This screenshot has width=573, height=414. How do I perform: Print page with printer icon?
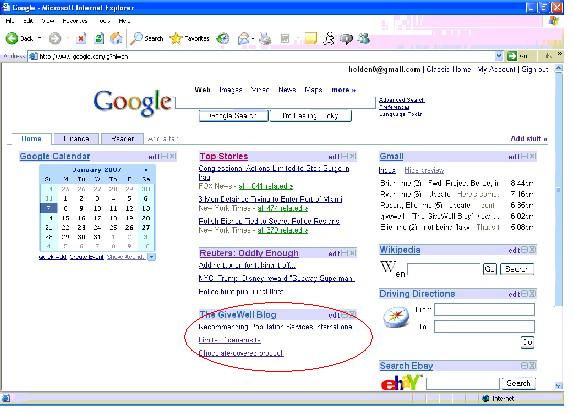tap(266, 38)
